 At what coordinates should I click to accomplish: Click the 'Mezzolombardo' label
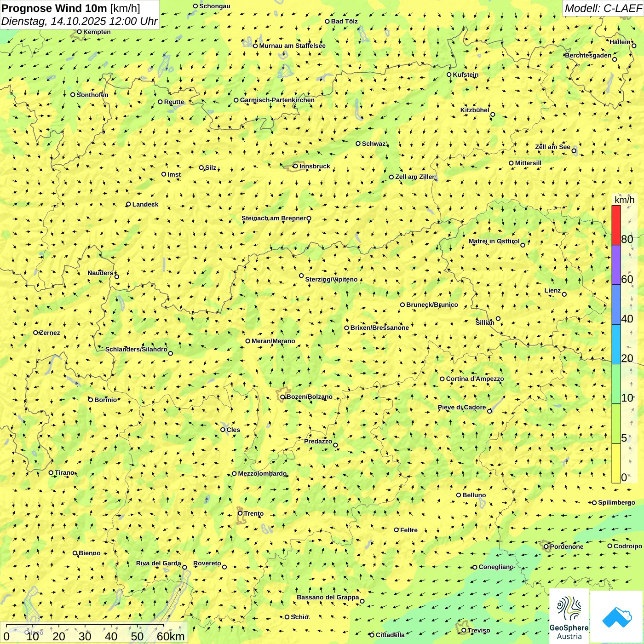pyautogui.click(x=262, y=473)
